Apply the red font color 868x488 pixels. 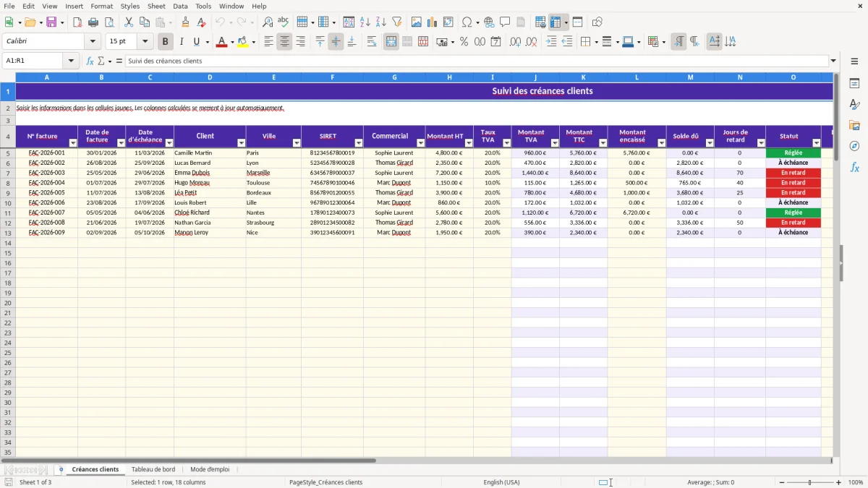click(221, 42)
